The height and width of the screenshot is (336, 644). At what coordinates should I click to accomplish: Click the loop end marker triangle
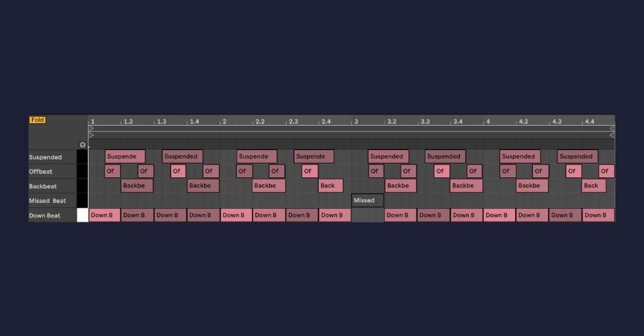pyautogui.click(x=612, y=129)
